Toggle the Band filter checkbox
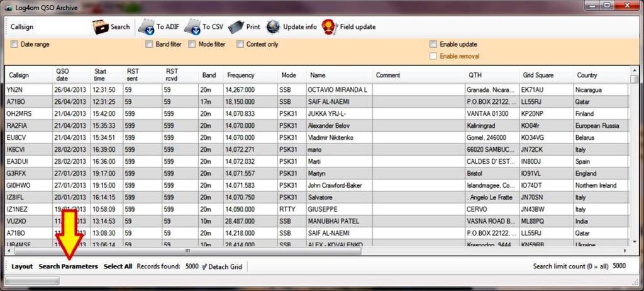Screen dimensions: 644x291 tap(149, 44)
